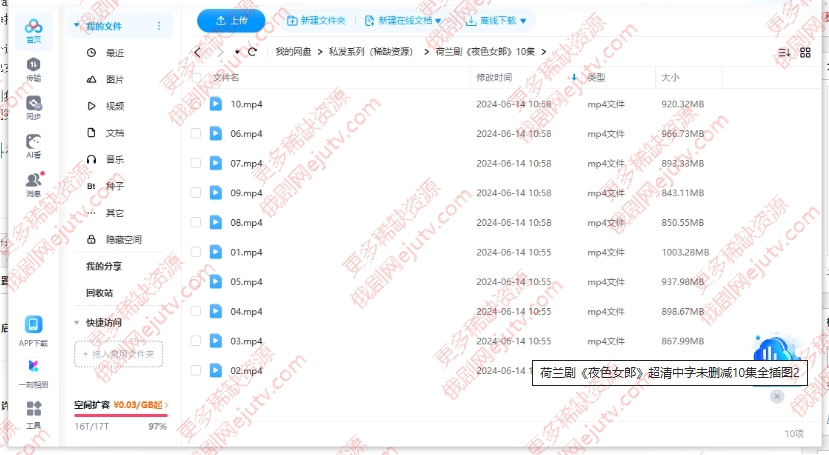Open the navigation history dropdown arrow
829x455 pixels.
pyautogui.click(x=237, y=52)
